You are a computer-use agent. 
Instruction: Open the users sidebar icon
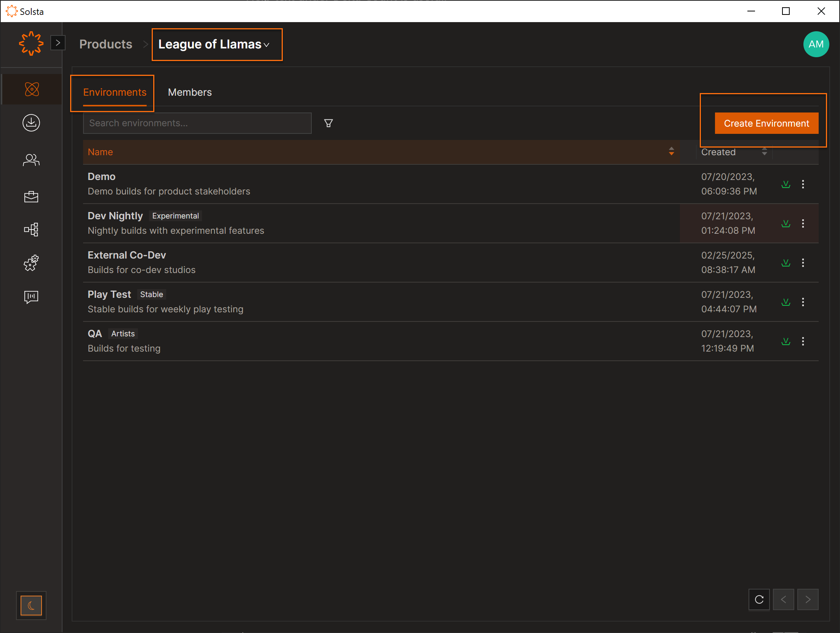pos(31,160)
